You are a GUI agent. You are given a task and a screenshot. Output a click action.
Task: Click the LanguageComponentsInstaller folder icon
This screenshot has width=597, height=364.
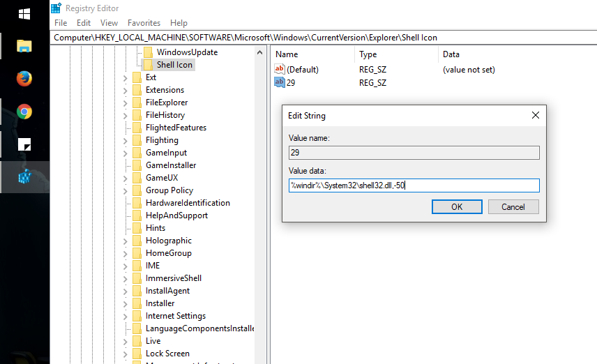pyautogui.click(x=137, y=328)
